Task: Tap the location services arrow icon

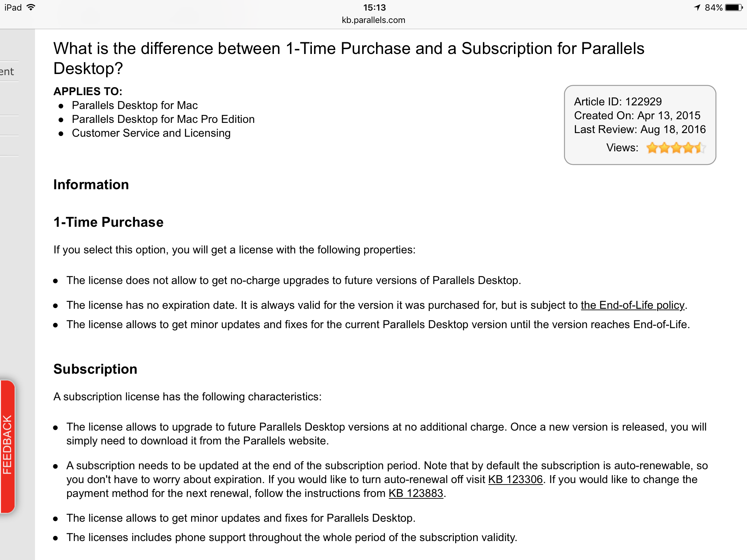Action: 697,8
